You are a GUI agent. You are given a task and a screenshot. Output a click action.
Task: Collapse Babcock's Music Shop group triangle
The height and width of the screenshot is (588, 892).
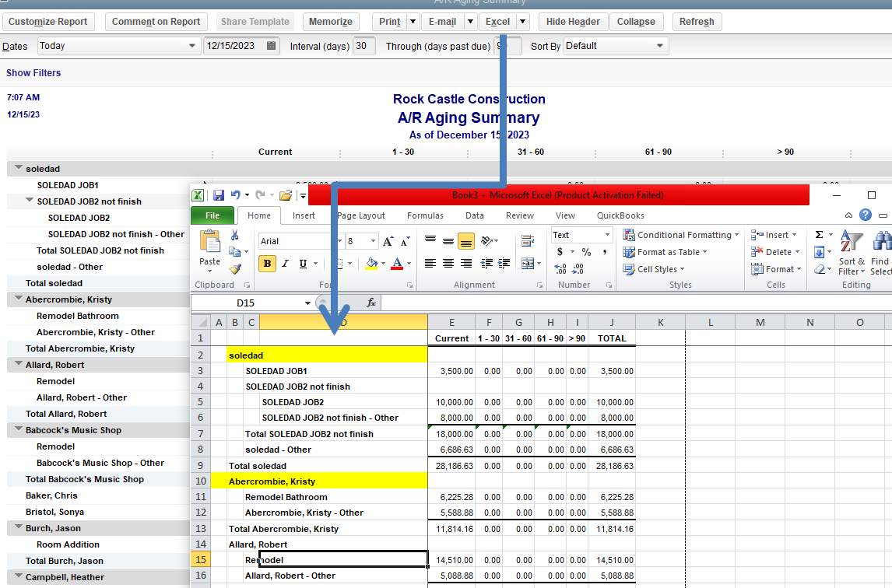[x=19, y=429]
